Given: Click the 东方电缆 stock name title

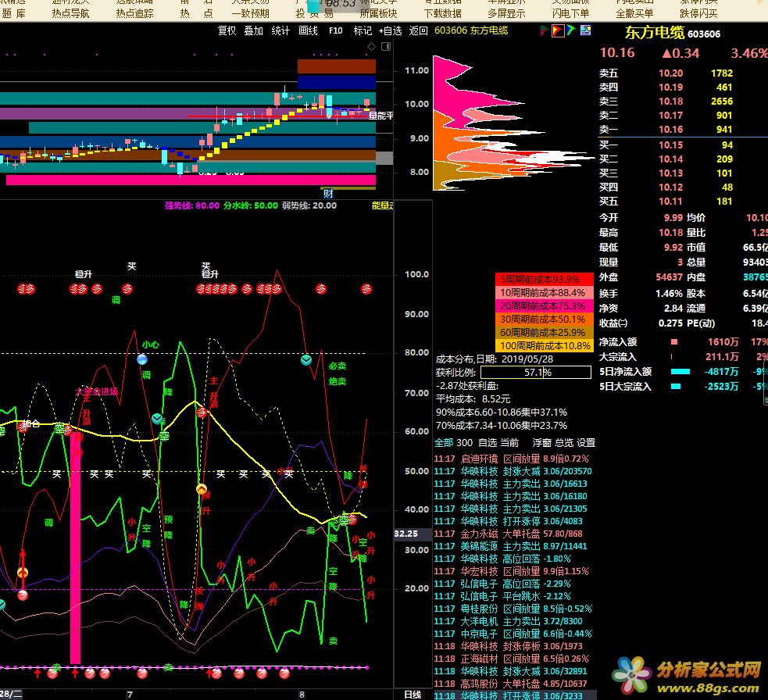Looking at the screenshot, I should tap(655, 32).
